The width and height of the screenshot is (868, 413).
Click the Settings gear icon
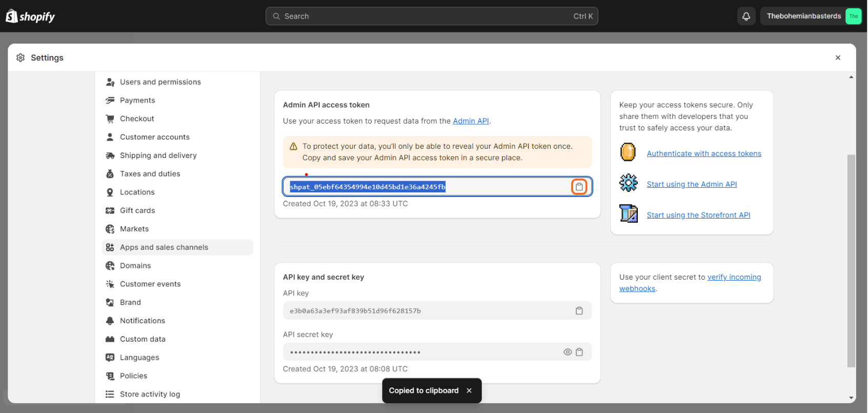(21, 57)
